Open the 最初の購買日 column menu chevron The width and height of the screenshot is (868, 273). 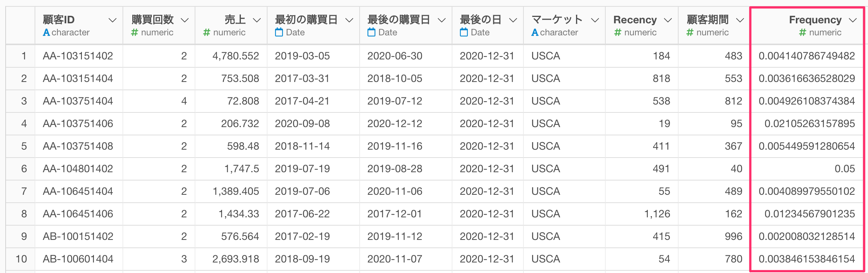[349, 20]
